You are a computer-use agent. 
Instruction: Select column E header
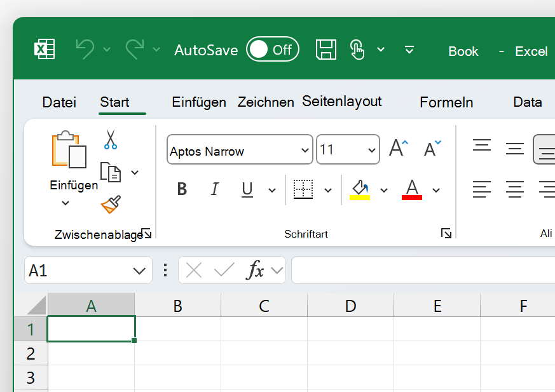[x=437, y=305]
